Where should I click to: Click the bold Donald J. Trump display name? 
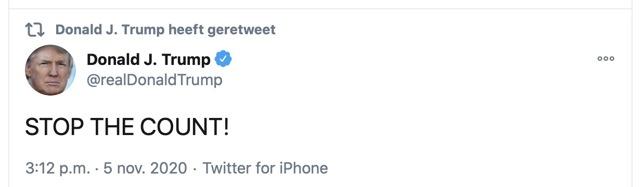pos(149,60)
